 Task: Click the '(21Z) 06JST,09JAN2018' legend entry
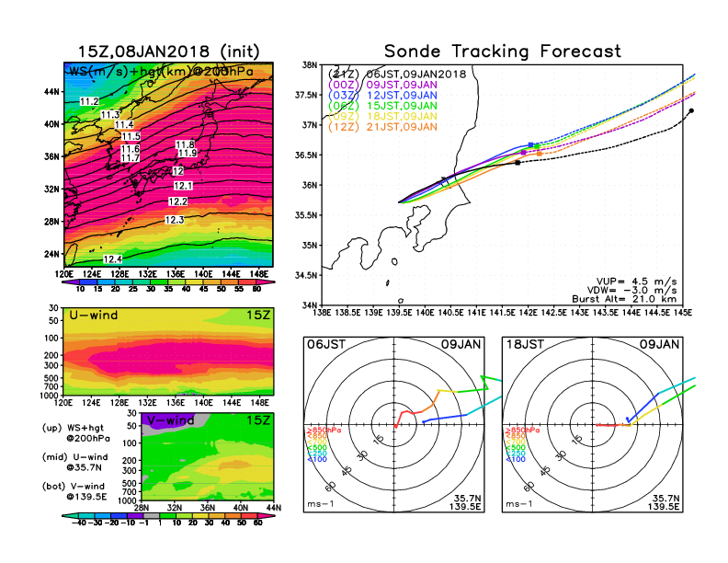tap(397, 75)
